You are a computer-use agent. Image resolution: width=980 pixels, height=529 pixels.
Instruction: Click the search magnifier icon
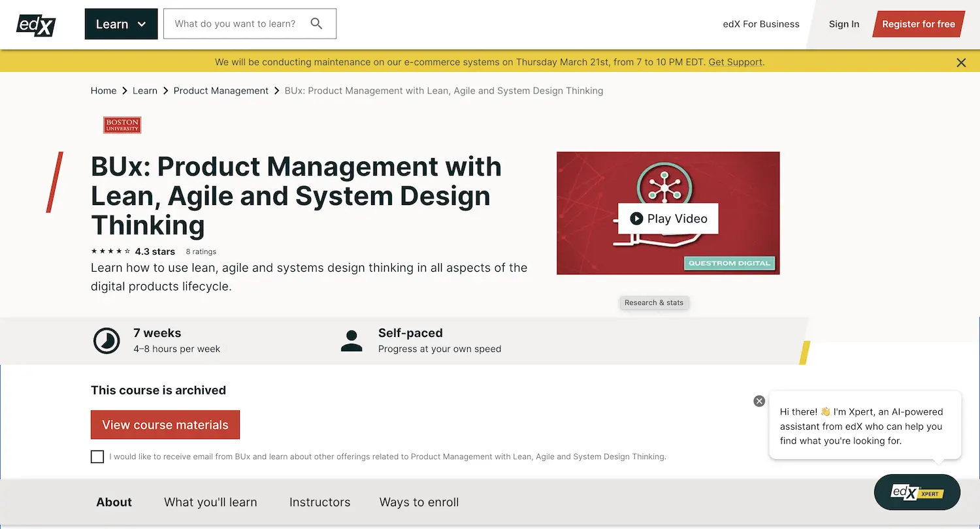click(317, 24)
